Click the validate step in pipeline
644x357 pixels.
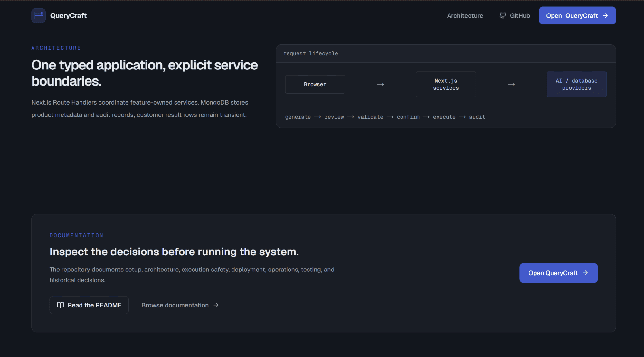tap(370, 117)
